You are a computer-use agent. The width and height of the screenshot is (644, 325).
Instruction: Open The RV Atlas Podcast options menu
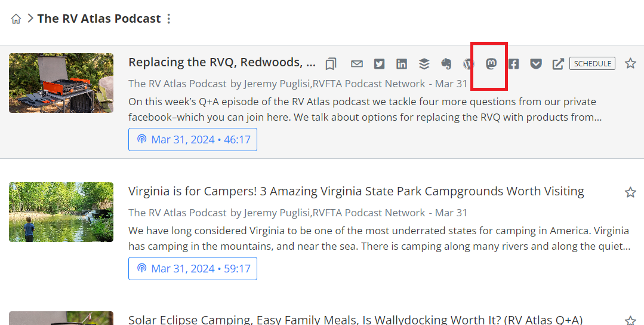[169, 19]
